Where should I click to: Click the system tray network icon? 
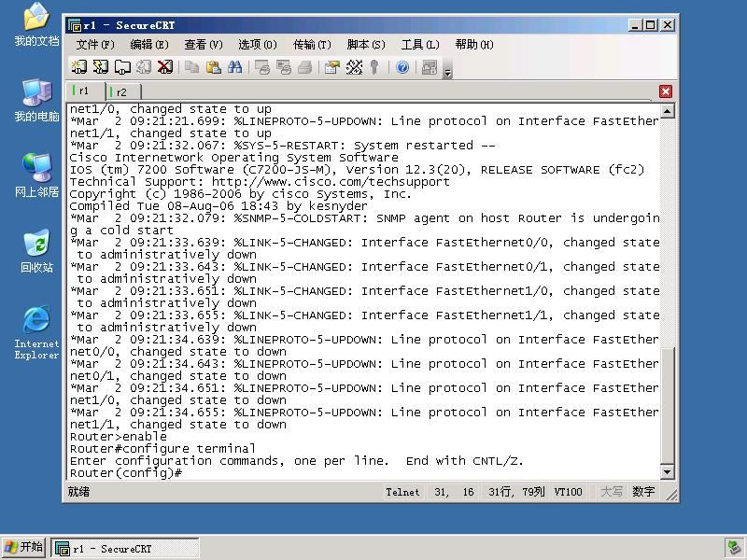click(x=734, y=548)
